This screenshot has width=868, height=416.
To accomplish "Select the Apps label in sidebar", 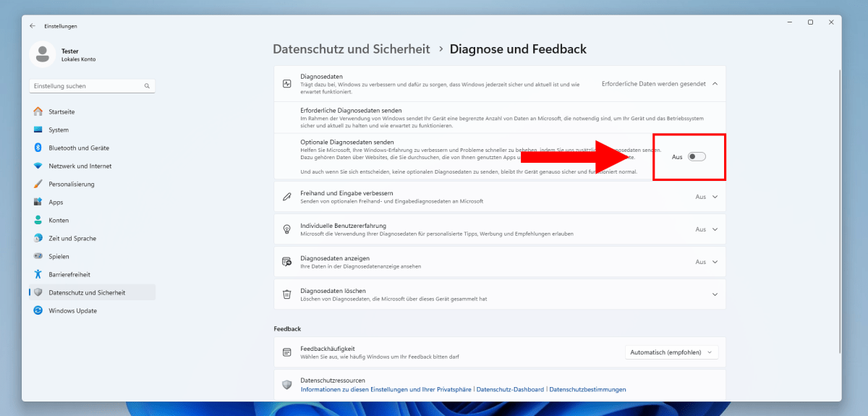I will click(x=56, y=202).
